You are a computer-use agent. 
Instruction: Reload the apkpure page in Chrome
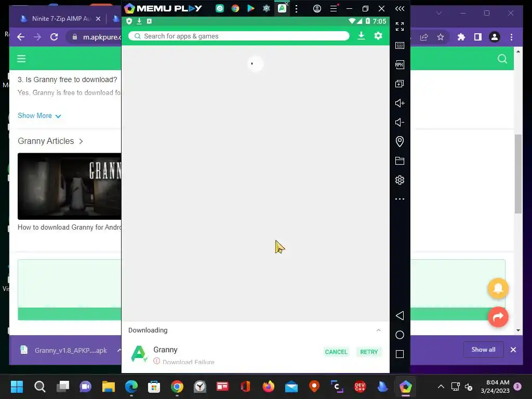coord(54,37)
